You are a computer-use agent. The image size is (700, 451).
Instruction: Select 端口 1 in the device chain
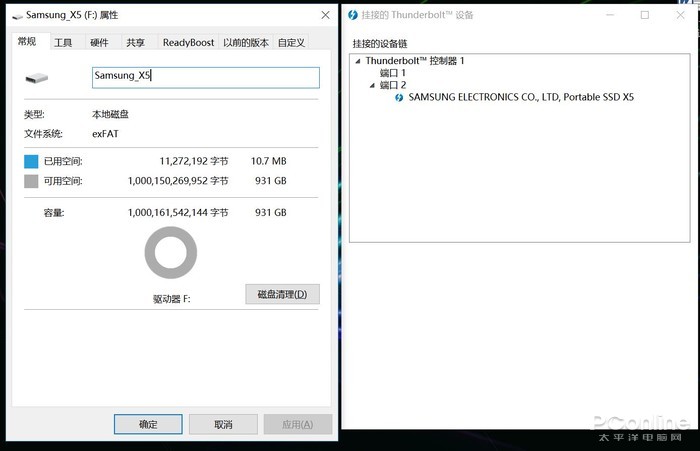click(393, 73)
